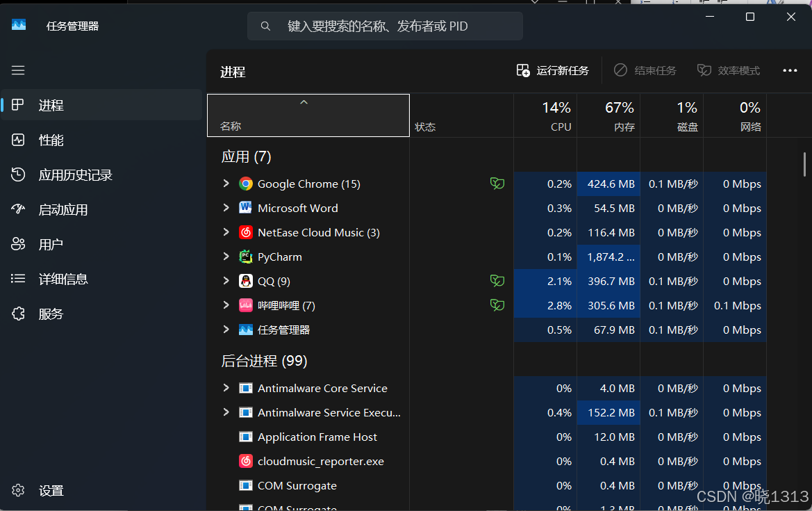Open the hamburger navigation menu
The image size is (812, 511).
pos(18,70)
